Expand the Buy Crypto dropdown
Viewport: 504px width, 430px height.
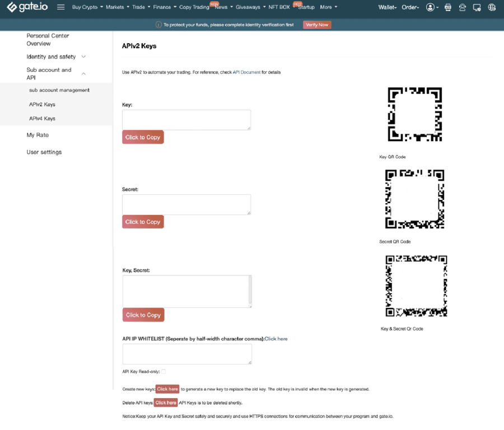point(87,7)
